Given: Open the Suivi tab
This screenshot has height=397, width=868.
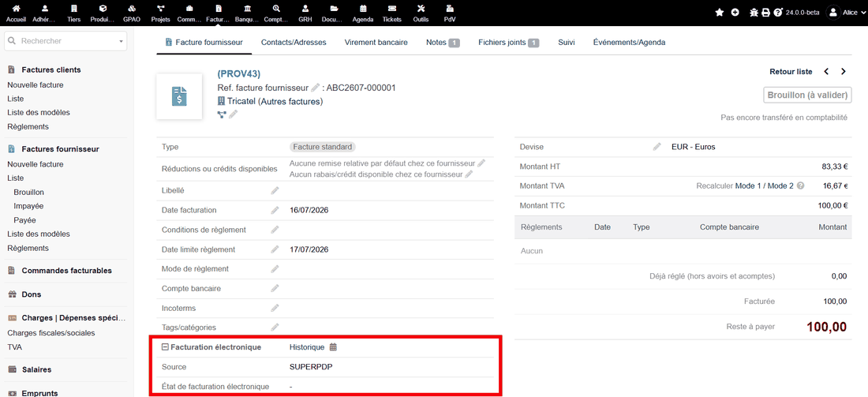Looking at the screenshot, I should tap(567, 42).
